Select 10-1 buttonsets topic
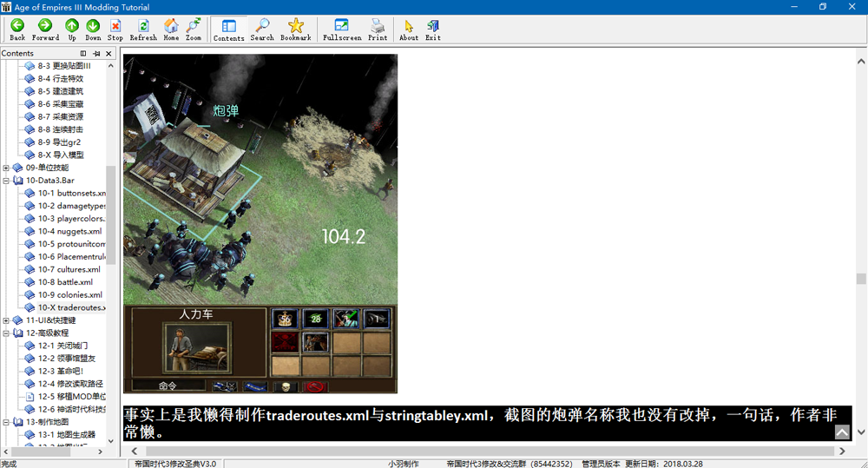868x468 pixels. (71, 194)
